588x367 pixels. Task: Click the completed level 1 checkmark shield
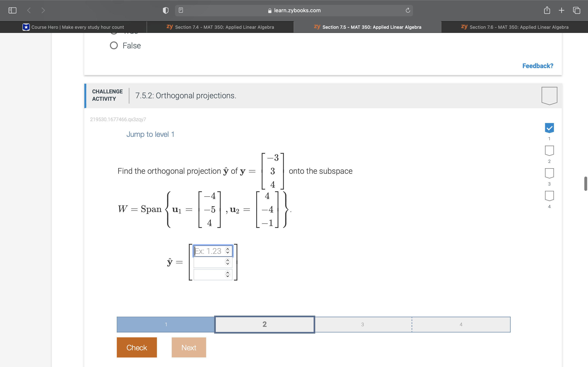pyautogui.click(x=549, y=128)
